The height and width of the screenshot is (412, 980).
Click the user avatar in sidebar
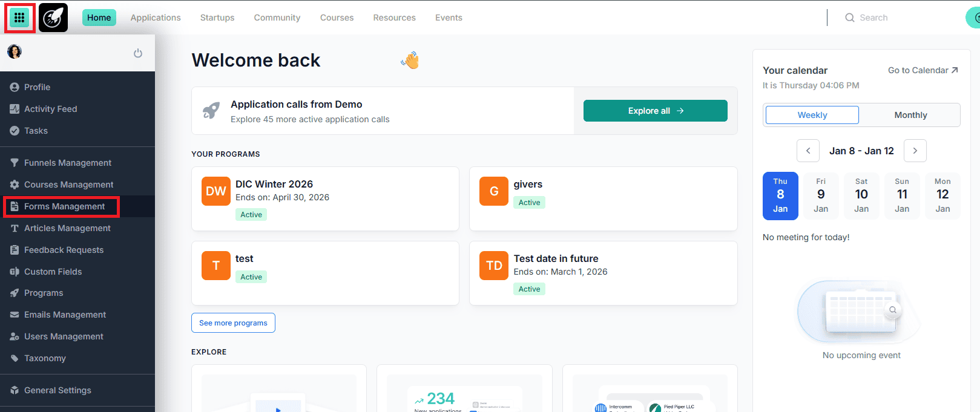(x=15, y=52)
